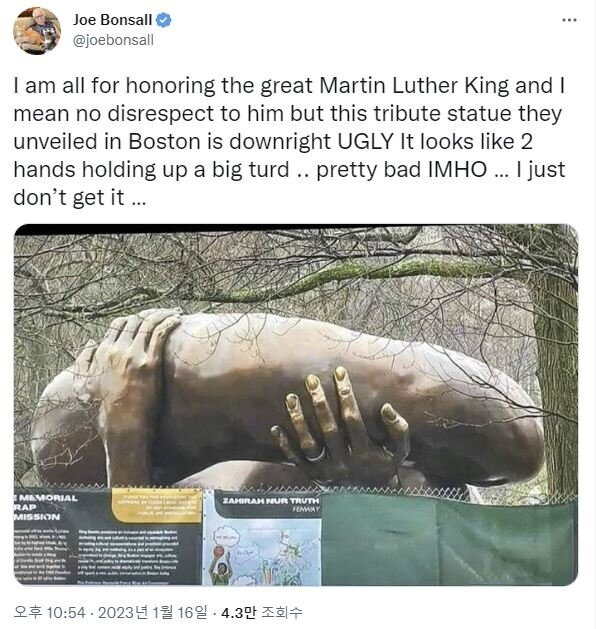The image size is (596, 629).
Task: Click the Zahirah Nur Truth poster in photo
Action: pyautogui.click(x=262, y=538)
